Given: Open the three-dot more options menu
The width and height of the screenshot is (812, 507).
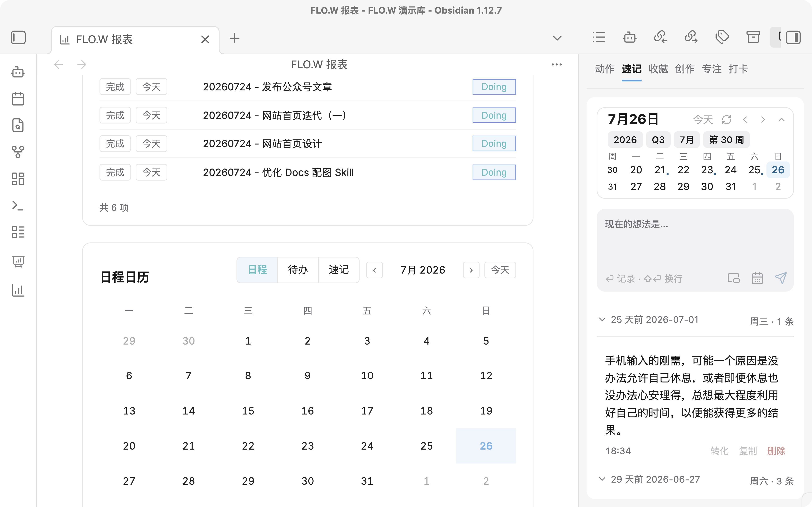Looking at the screenshot, I should pyautogui.click(x=557, y=64).
